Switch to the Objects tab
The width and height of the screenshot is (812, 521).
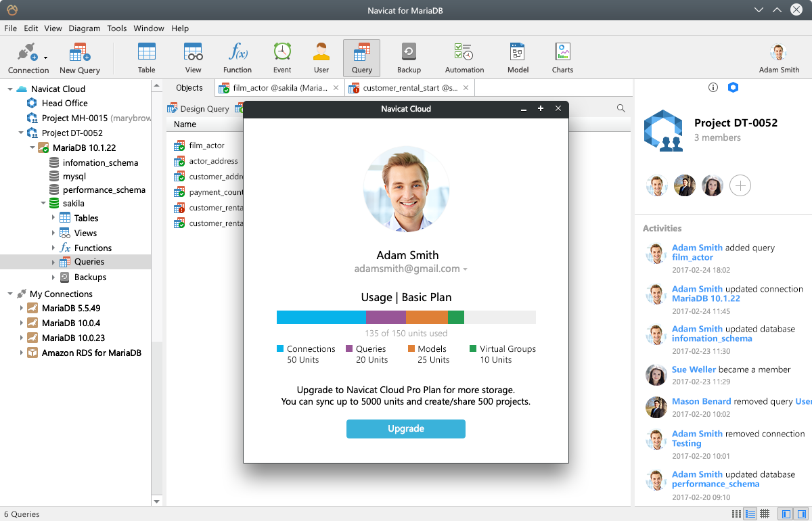(x=189, y=88)
